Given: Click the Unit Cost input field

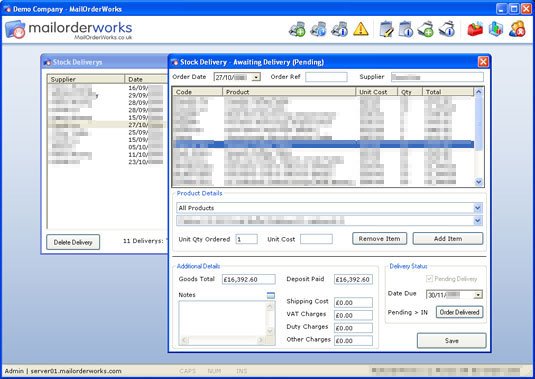Looking at the screenshot, I should 316,239.
